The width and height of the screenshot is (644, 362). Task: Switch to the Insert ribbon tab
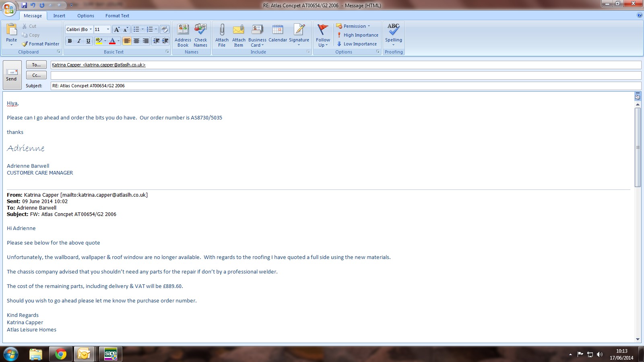point(59,16)
